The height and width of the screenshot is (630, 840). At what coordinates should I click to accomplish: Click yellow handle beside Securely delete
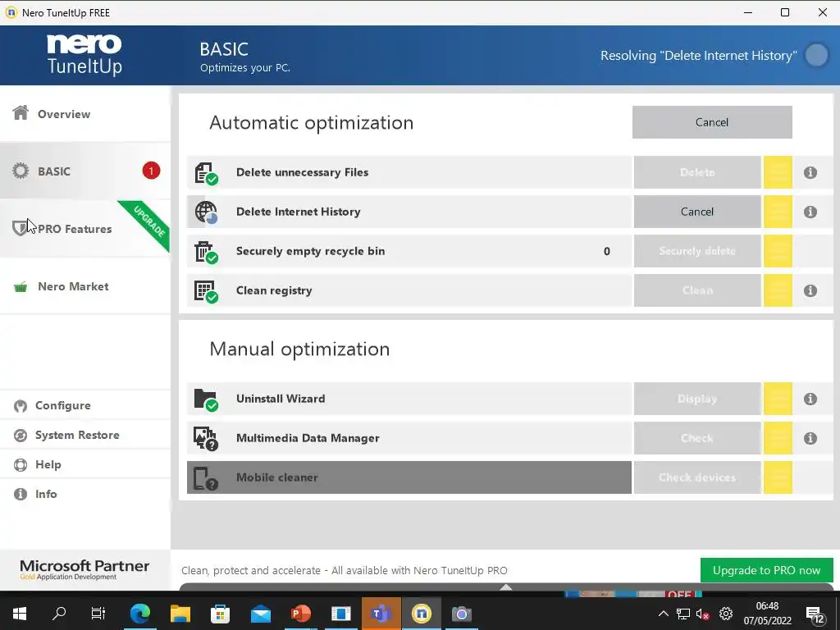point(778,251)
